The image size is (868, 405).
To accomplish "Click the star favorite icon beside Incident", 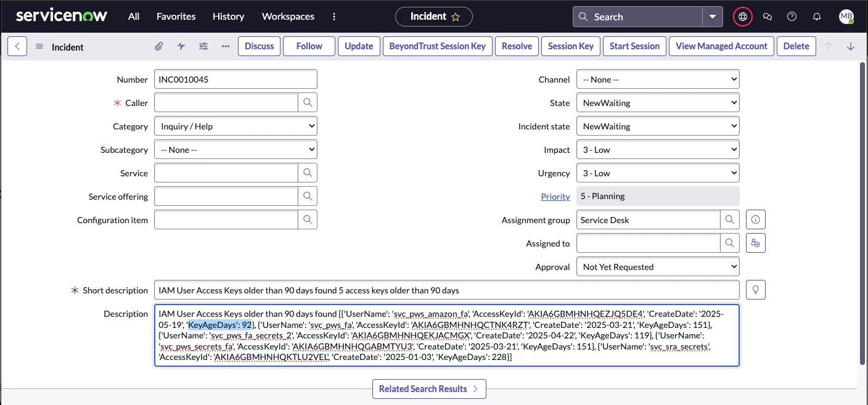I will coord(456,17).
